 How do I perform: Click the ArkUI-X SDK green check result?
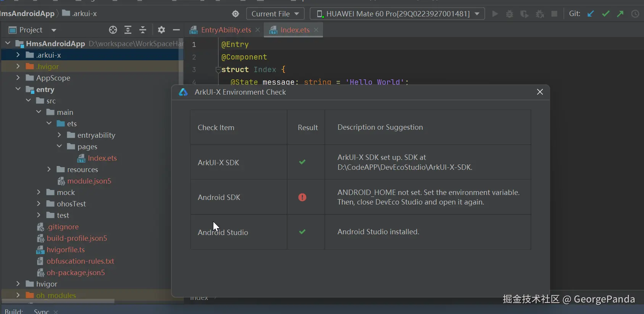[x=302, y=162]
